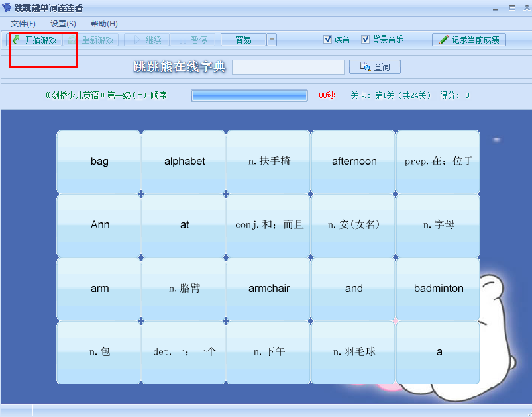Select the n. 羽毛球 card

353,353
